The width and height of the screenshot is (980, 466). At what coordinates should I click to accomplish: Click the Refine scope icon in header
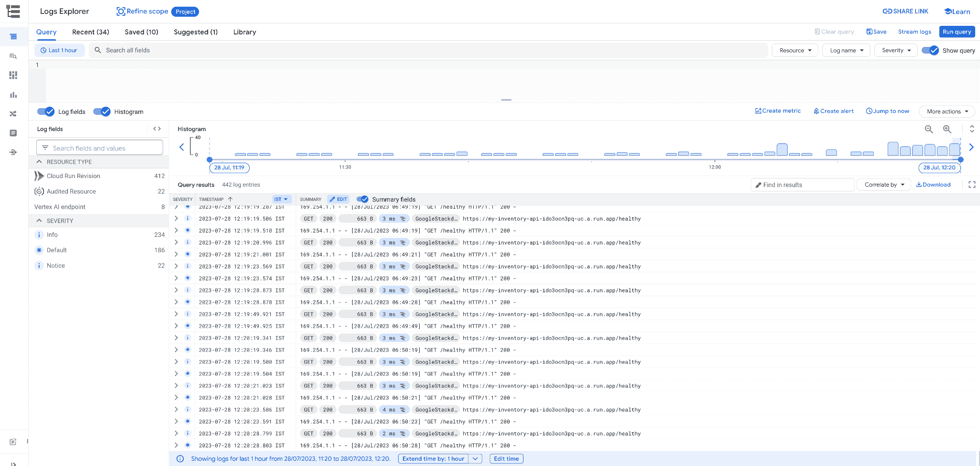click(121, 11)
